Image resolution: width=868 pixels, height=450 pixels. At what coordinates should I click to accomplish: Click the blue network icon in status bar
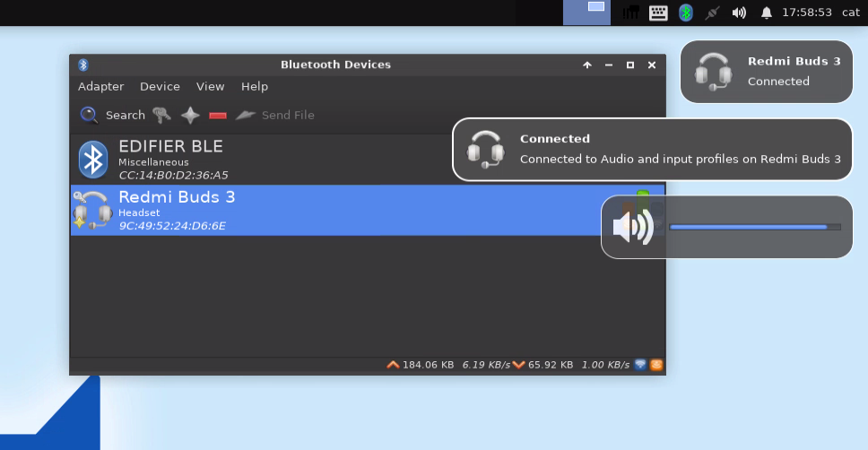click(640, 364)
